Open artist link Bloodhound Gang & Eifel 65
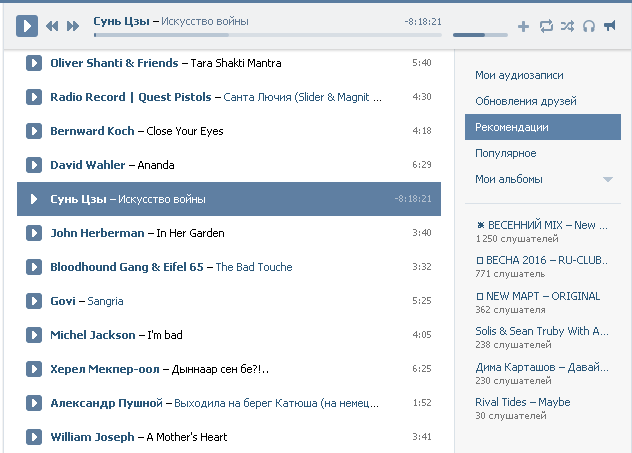This screenshot has height=453, width=632. click(x=126, y=267)
